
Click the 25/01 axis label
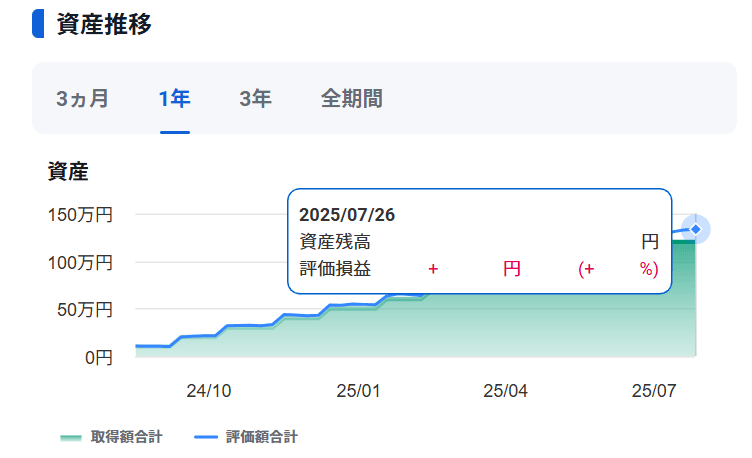(x=358, y=391)
